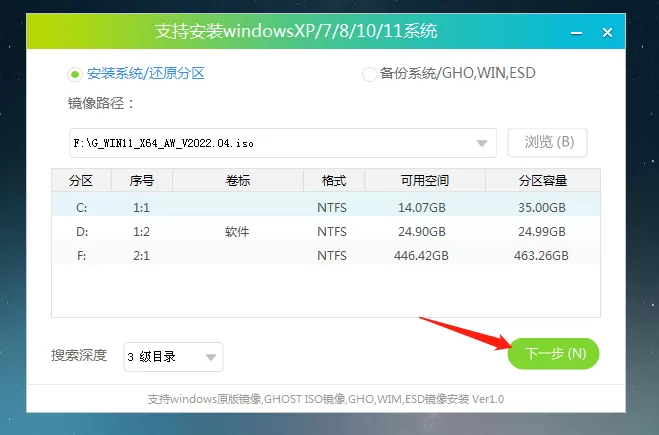Select the C: partition row
The image size is (659, 435).
pyautogui.click(x=326, y=207)
